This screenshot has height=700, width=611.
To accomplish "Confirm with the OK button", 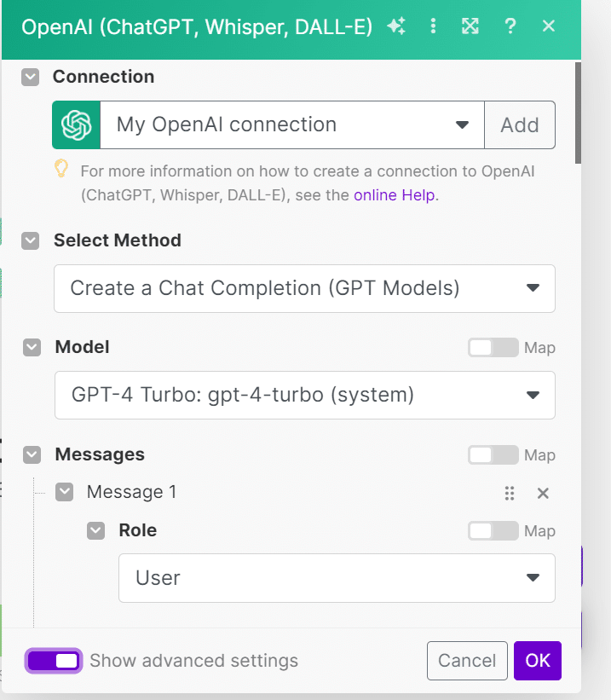I will [x=538, y=661].
